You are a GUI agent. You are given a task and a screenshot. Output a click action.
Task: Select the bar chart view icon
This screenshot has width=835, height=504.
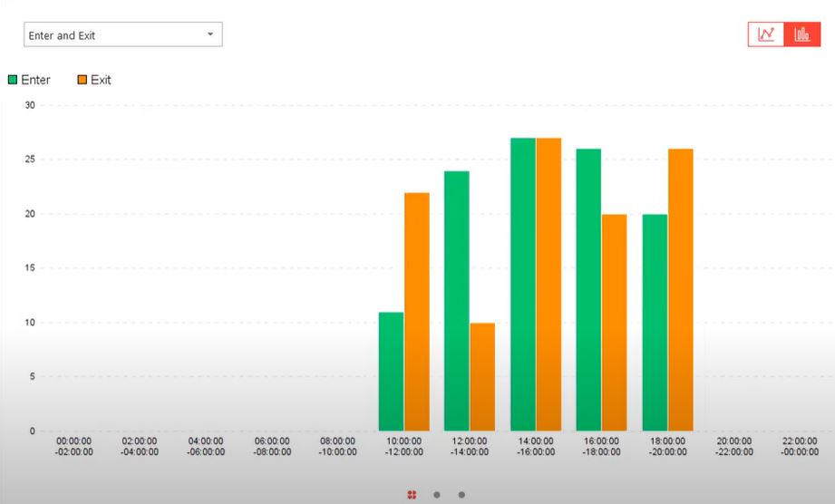point(801,34)
